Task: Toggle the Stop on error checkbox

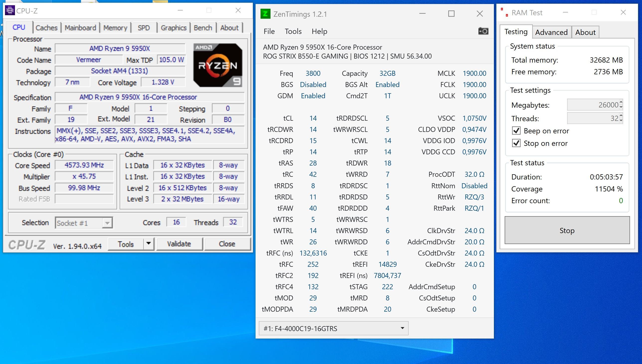Action: click(516, 143)
